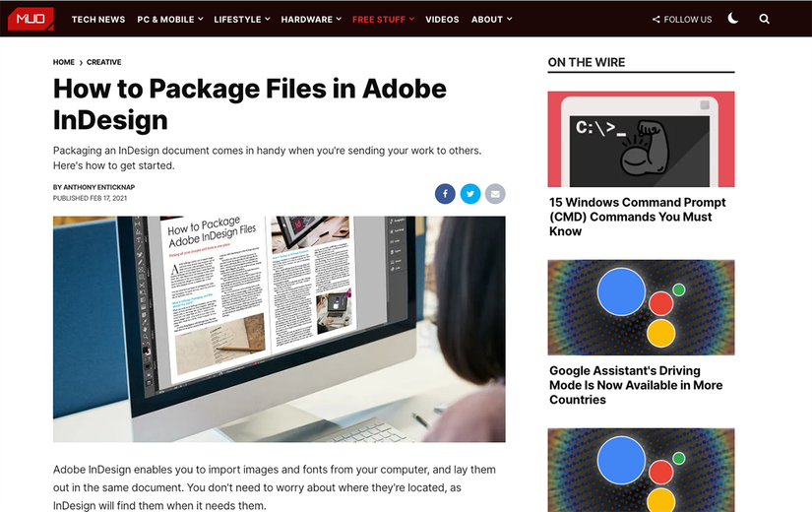This screenshot has height=512, width=812.
Task: Read 15 Windows Command Prompt Commands article
Action: click(x=638, y=217)
